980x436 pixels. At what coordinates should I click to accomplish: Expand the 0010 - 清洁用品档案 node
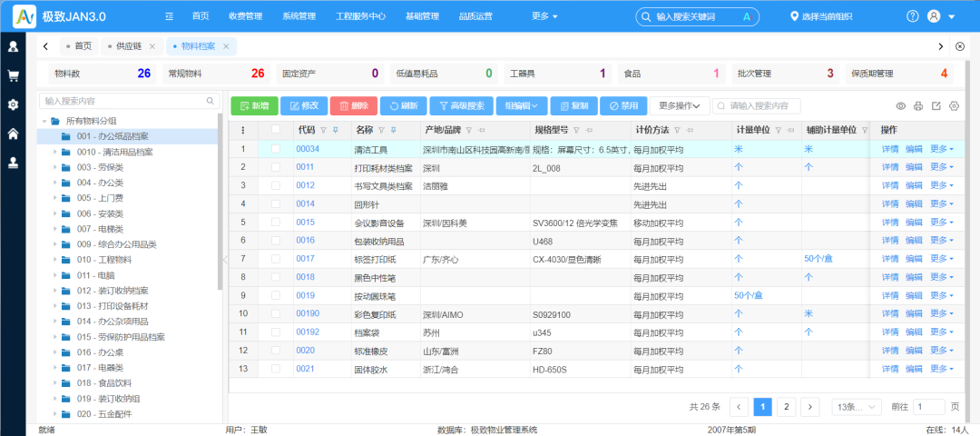55,152
